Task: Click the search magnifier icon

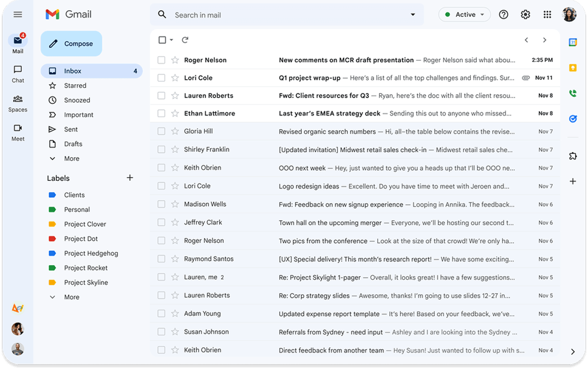Action: point(162,15)
